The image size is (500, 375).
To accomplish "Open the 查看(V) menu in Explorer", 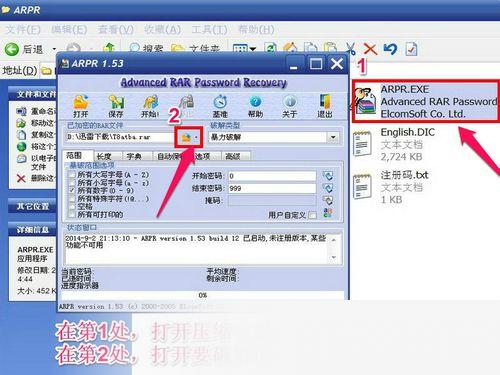I will tap(115, 30).
